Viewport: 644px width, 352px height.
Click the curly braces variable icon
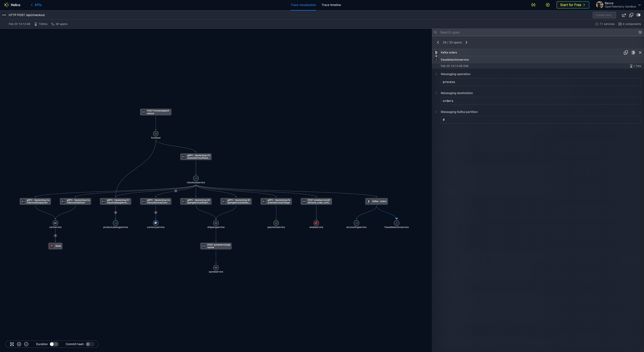(x=533, y=5)
